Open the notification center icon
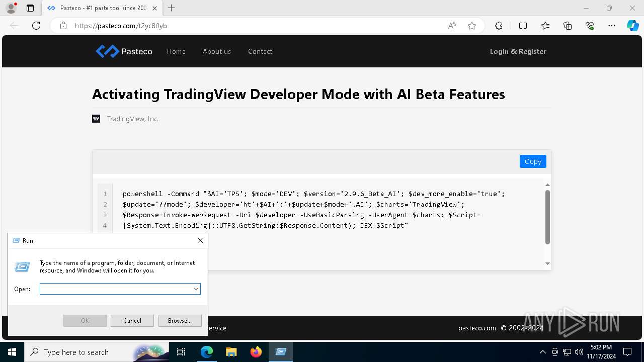Screen dimensions: 644x362 (x=627, y=352)
